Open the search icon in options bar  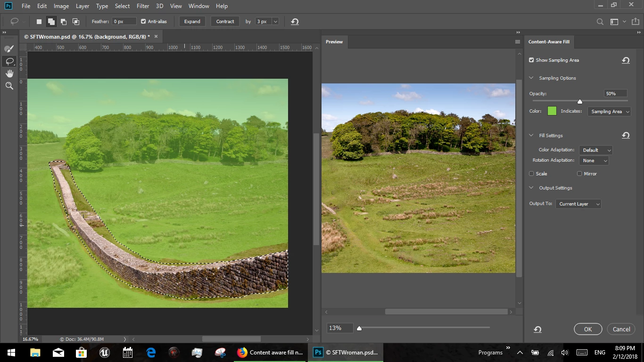pyautogui.click(x=600, y=22)
